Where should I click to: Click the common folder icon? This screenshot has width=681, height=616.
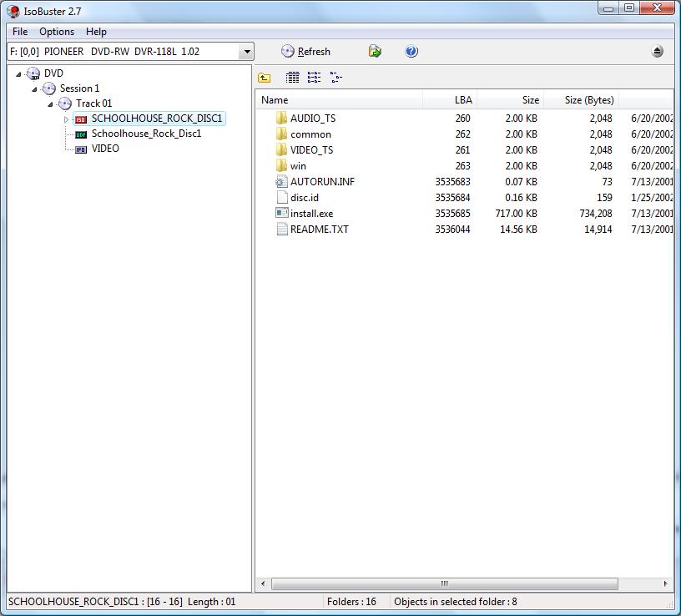281,134
